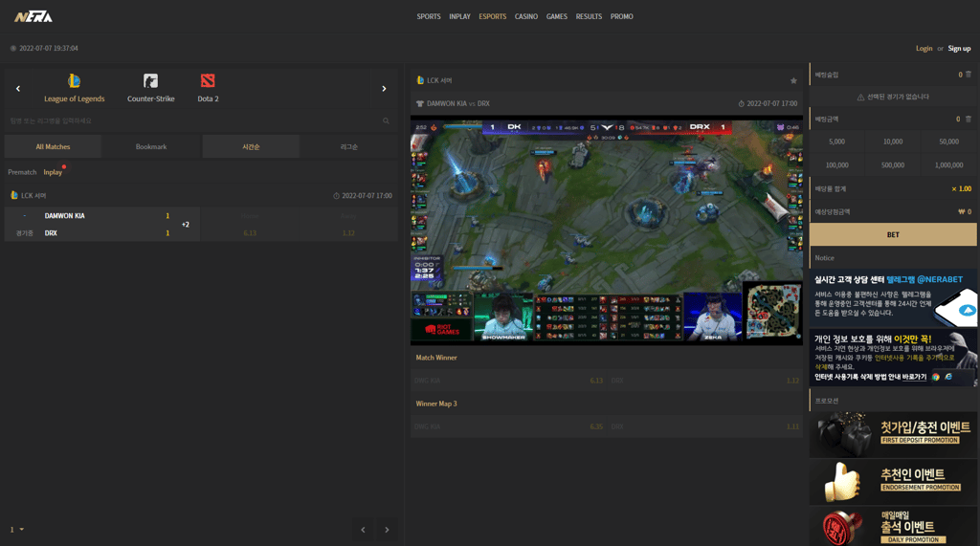980x546 pixels.
Task: Open DAMWON KIA vs DRX match row
Action: pos(101,225)
